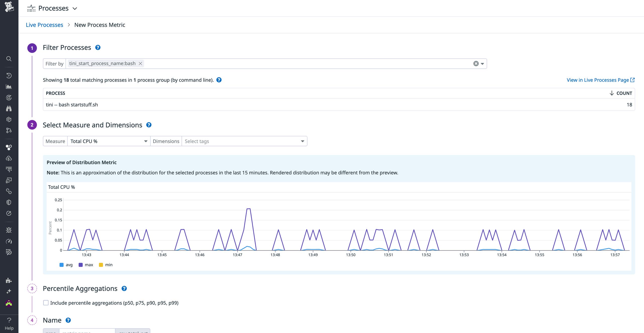Click the Preview of Distribution Metric heading
Image resolution: width=644 pixels, height=333 pixels.
pyautogui.click(x=82, y=162)
